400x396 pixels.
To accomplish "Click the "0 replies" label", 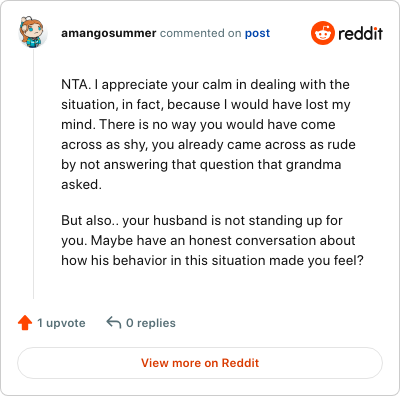I will 151,323.
